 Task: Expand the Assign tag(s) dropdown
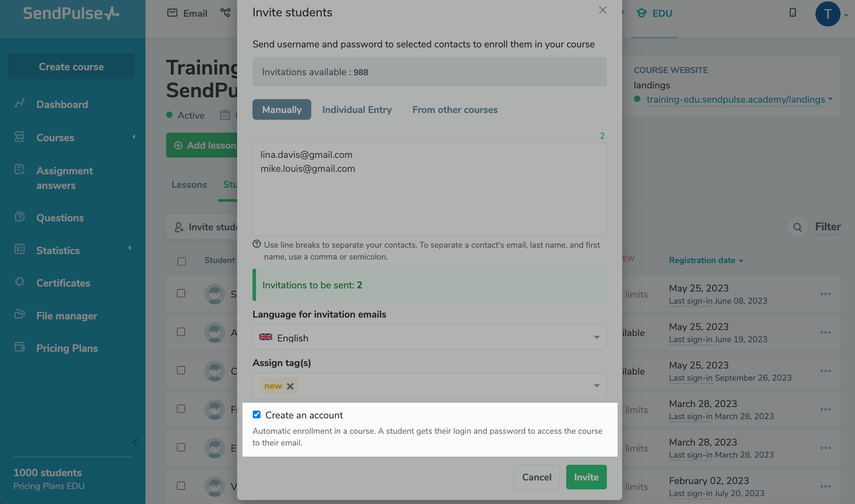tap(597, 386)
